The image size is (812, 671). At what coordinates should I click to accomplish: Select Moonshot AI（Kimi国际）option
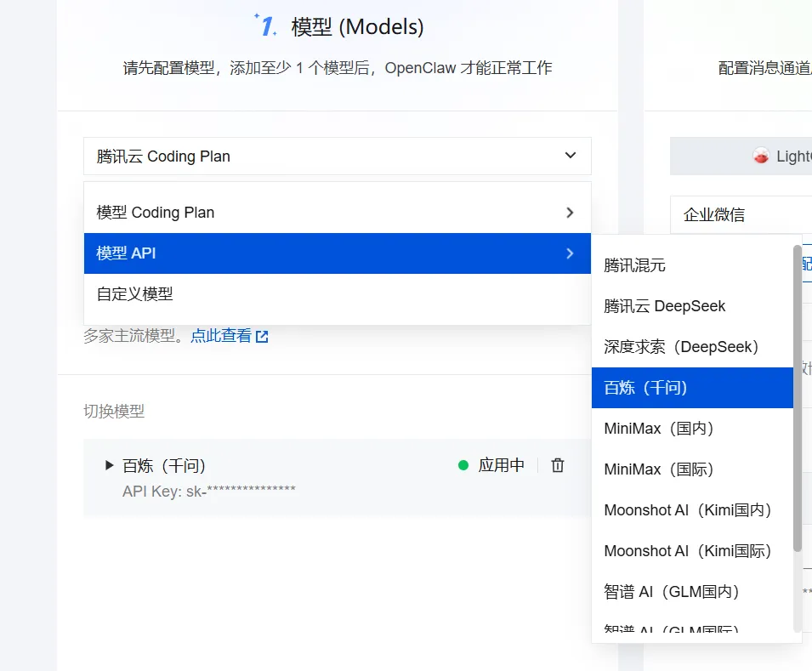[x=692, y=551]
